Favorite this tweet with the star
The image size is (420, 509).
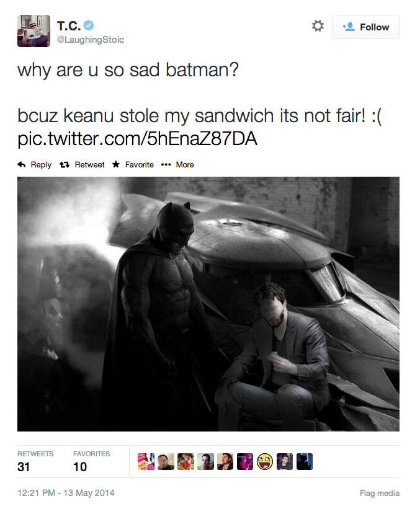(133, 164)
